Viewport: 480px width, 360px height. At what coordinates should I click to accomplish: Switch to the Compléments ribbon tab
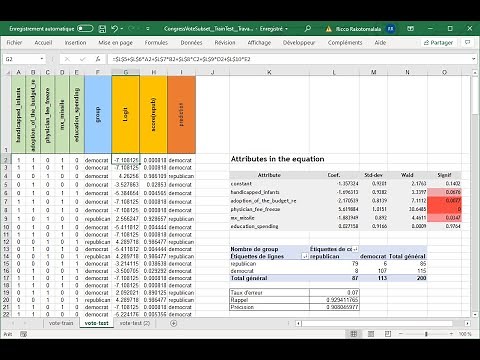[x=345, y=43]
